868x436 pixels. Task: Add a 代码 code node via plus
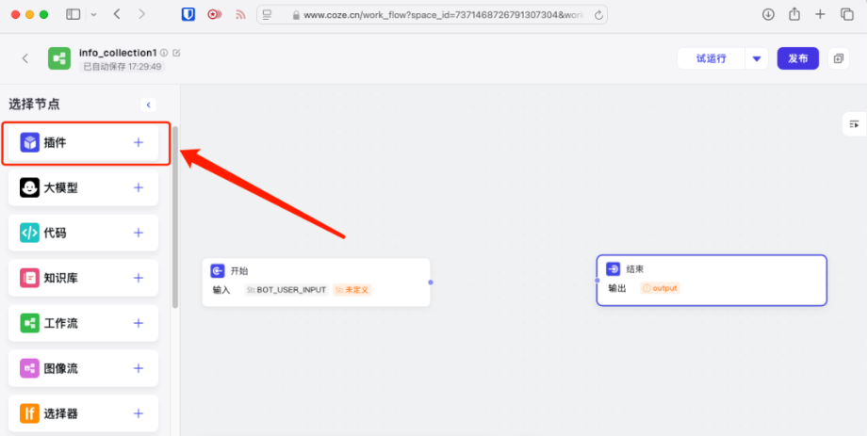139,233
